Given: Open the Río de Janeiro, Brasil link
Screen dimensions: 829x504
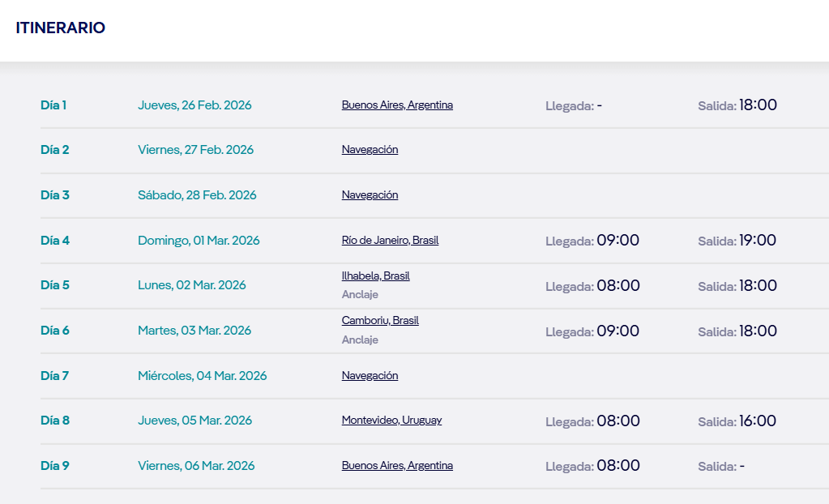Looking at the screenshot, I should coord(390,241).
